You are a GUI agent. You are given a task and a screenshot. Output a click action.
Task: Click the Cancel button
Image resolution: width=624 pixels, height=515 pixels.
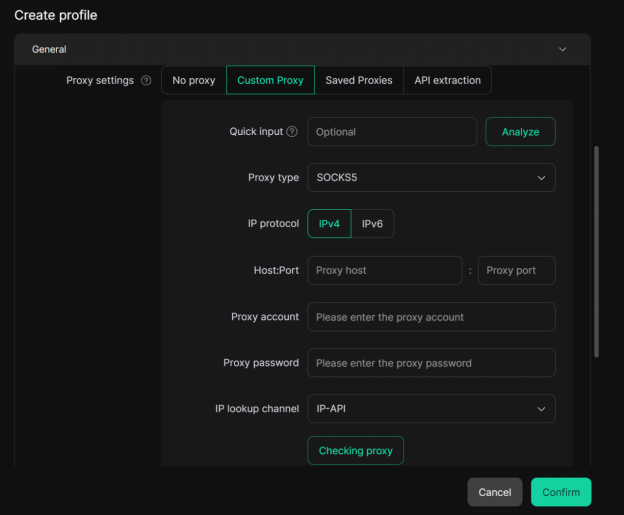click(495, 492)
